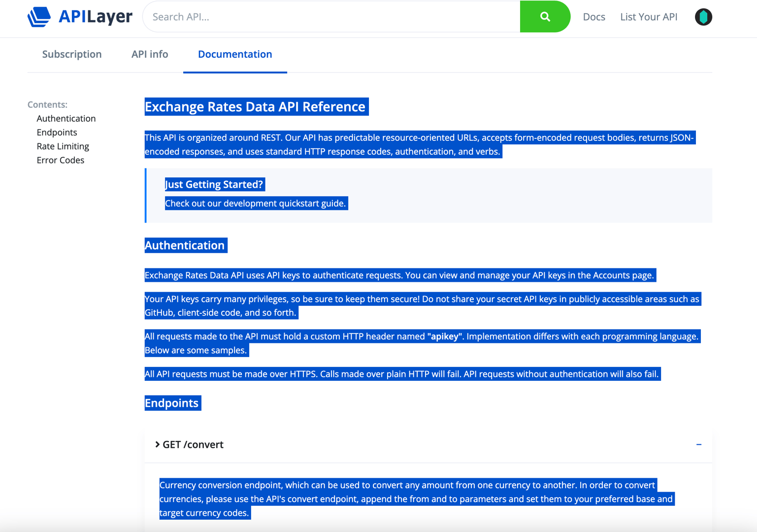Click the 'Currency conversion endpoint' description
Image resolution: width=757 pixels, height=532 pixels.
pyautogui.click(x=416, y=499)
